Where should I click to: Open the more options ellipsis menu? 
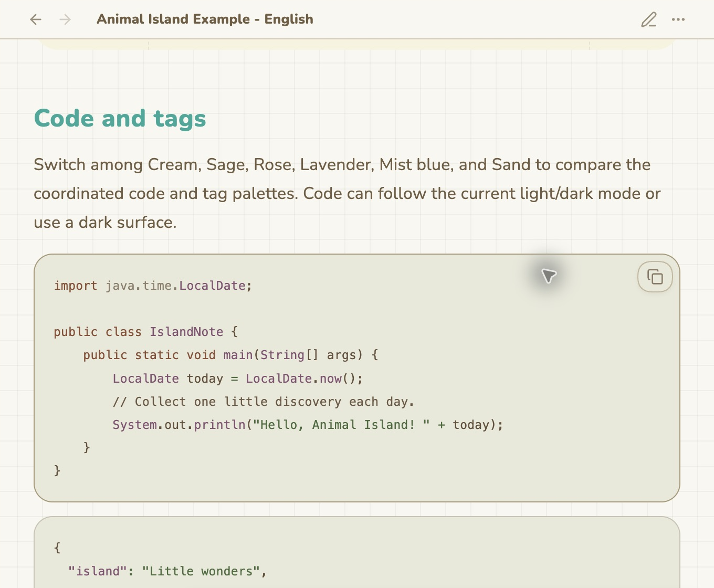coord(678,19)
